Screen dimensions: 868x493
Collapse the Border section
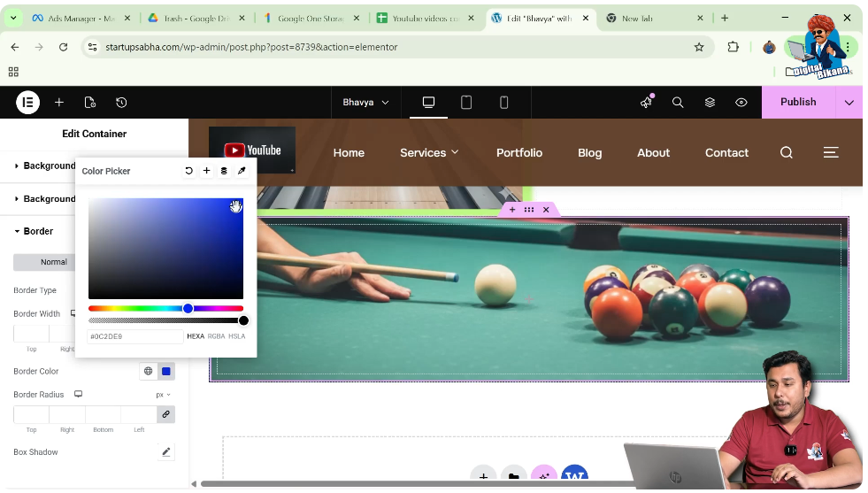coord(37,232)
